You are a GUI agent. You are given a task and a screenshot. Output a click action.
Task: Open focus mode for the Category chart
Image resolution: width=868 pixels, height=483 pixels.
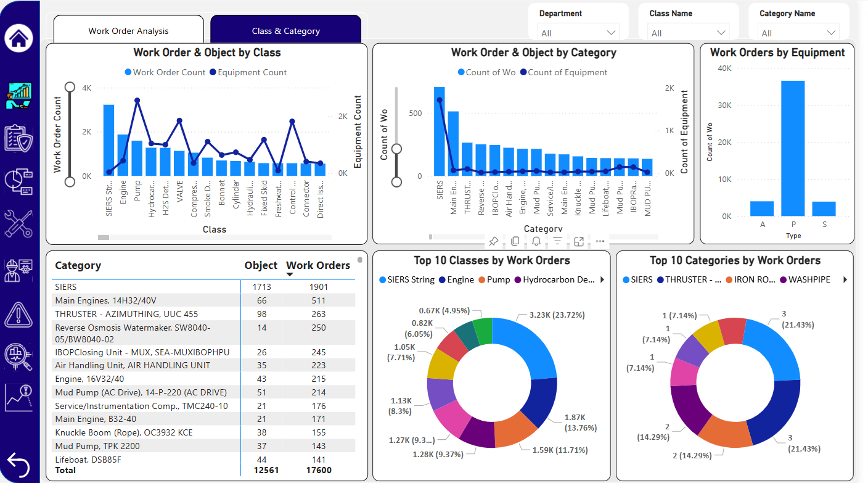click(x=578, y=241)
